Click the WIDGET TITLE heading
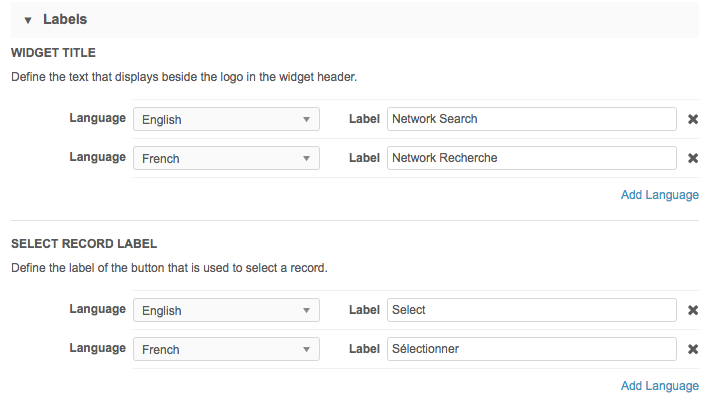This screenshot has width=706, height=409. (x=53, y=52)
